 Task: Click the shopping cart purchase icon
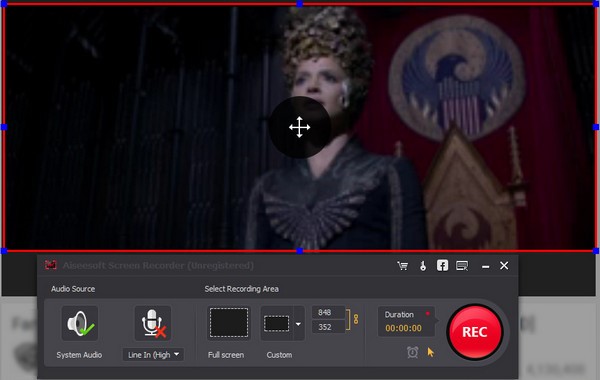pos(403,266)
